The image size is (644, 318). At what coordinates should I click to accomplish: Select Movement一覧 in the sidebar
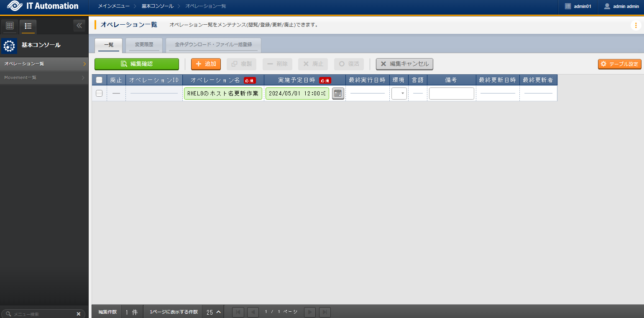(44, 77)
